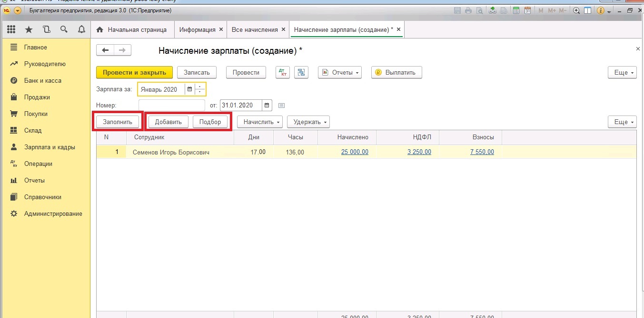Open calendar icon for document date field
Image resolution: width=644 pixels, height=318 pixels.
(267, 105)
